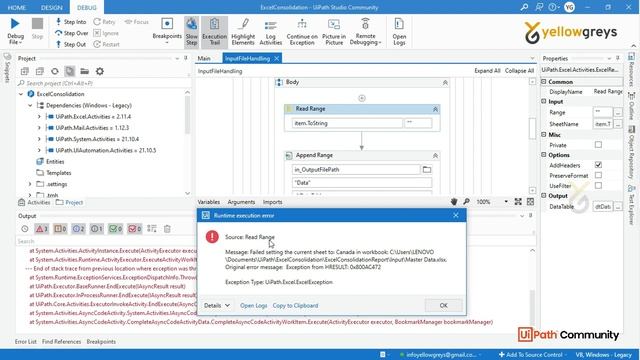
Task: Uncheck the AddHeaders checkbox
Action: point(598,165)
